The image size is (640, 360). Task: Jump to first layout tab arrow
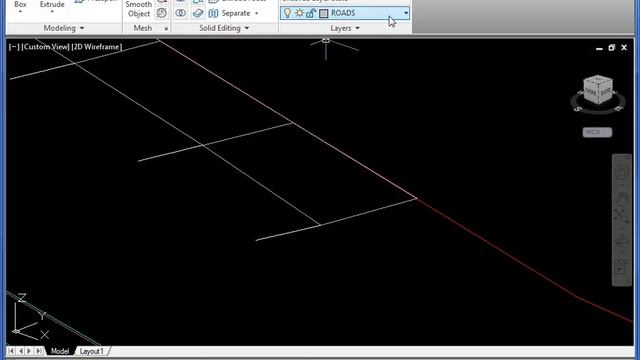[11, 351]
